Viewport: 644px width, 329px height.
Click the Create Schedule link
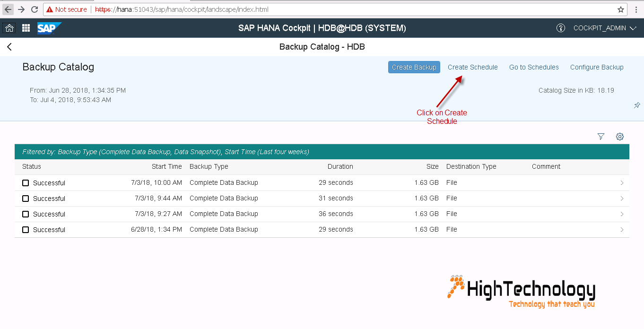[x=473, y=67]
